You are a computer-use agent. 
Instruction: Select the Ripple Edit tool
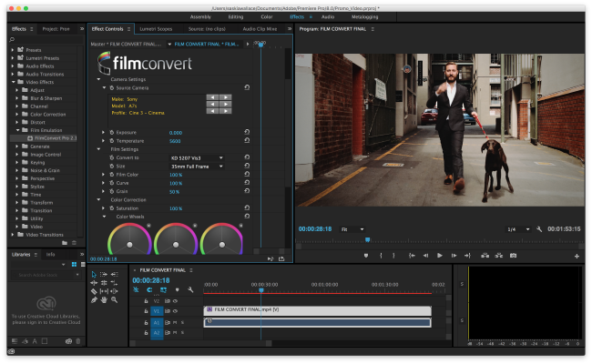pyautogui.click(x=94, y=283)
